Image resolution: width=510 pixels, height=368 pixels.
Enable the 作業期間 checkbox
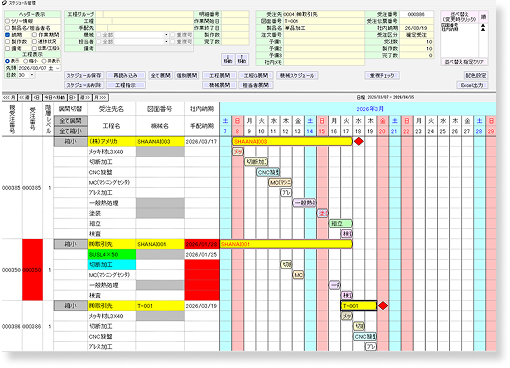pos(34,35)
